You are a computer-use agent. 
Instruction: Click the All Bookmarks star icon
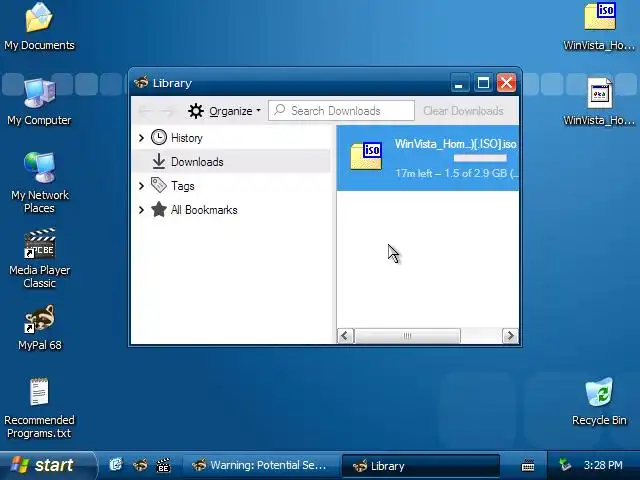pyautogui.click(x=158, y=210)
